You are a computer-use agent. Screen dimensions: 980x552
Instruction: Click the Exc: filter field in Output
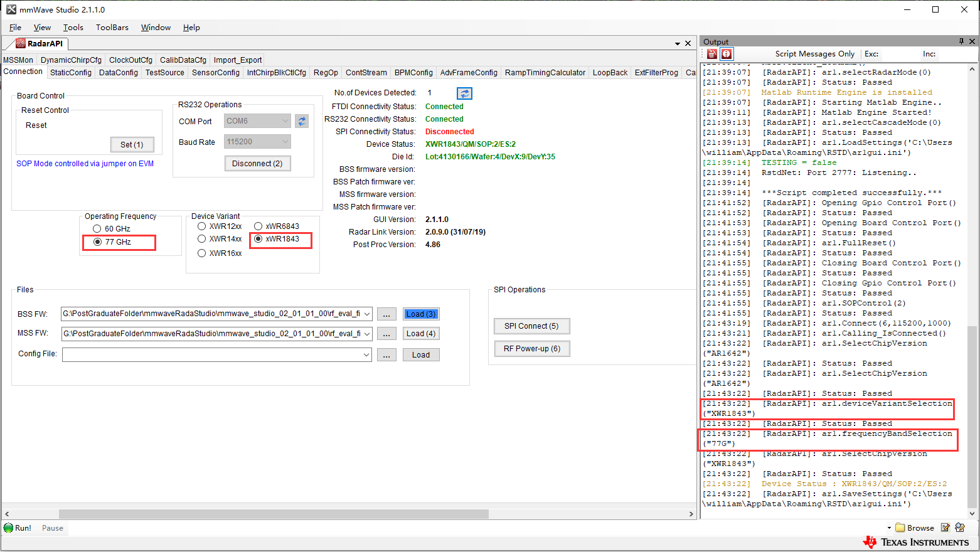900,54
